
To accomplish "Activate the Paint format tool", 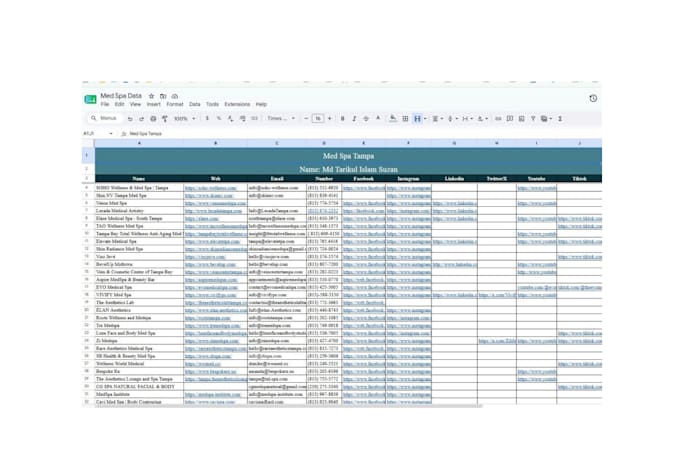I will [165, 118].
